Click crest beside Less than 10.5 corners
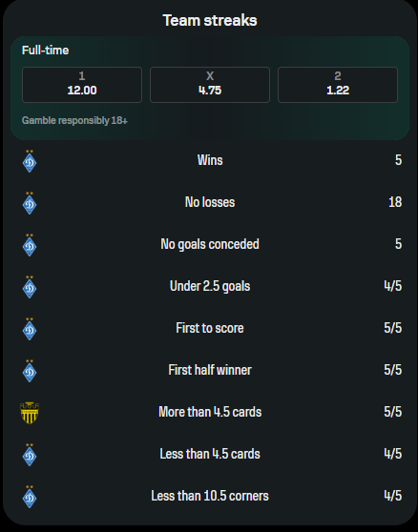The height and width of the screenshot is (532, 418). 30,497
